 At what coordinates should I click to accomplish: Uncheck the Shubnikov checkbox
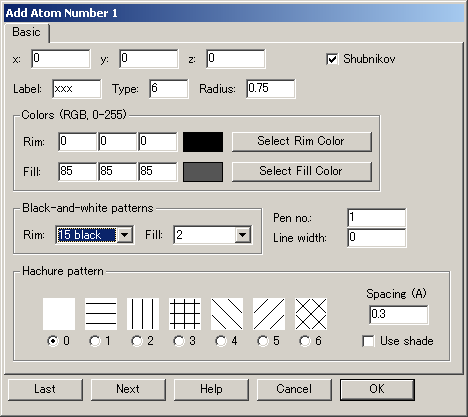click(332, 59)
